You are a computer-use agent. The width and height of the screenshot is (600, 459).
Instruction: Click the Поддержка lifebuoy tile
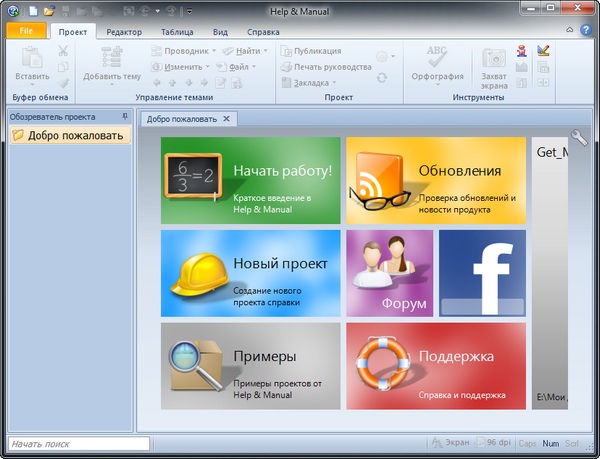435,365
